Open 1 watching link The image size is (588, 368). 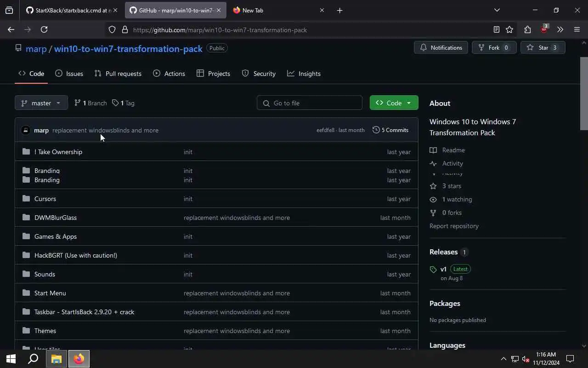click(x=451, y=199)
